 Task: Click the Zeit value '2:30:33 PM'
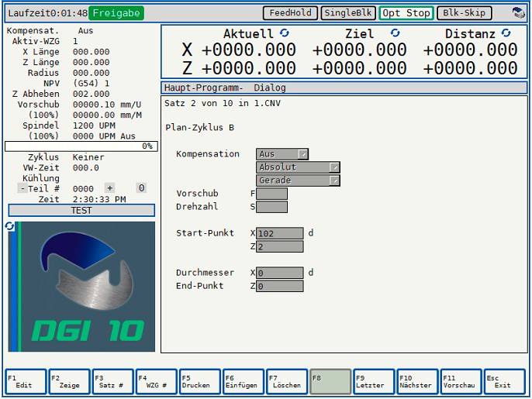click(99, 199)
